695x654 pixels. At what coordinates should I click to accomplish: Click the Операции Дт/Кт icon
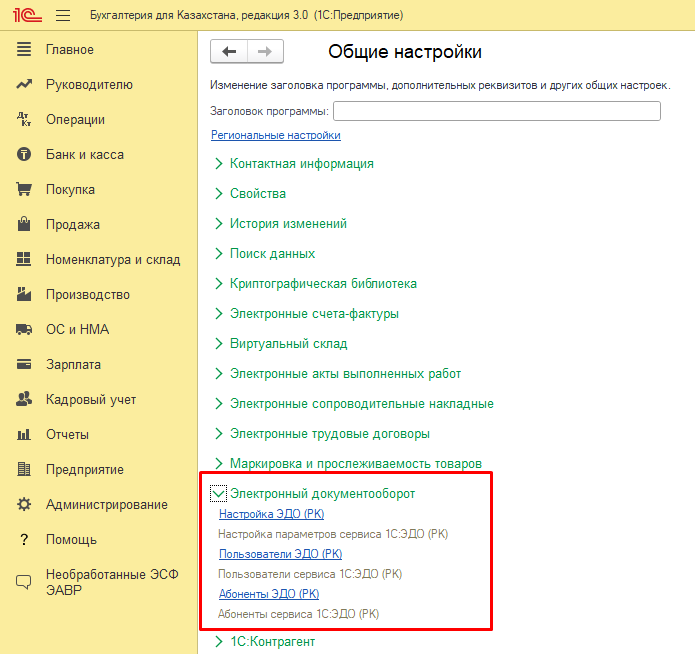(x=24, y=119)
